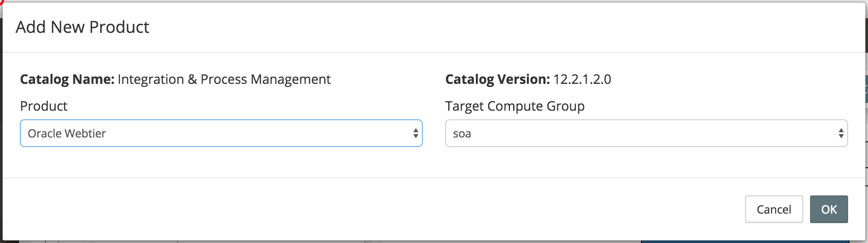868x243 pixels.
Task: Click the Product dropdown arrow indicator
Action: click(415, 133)
